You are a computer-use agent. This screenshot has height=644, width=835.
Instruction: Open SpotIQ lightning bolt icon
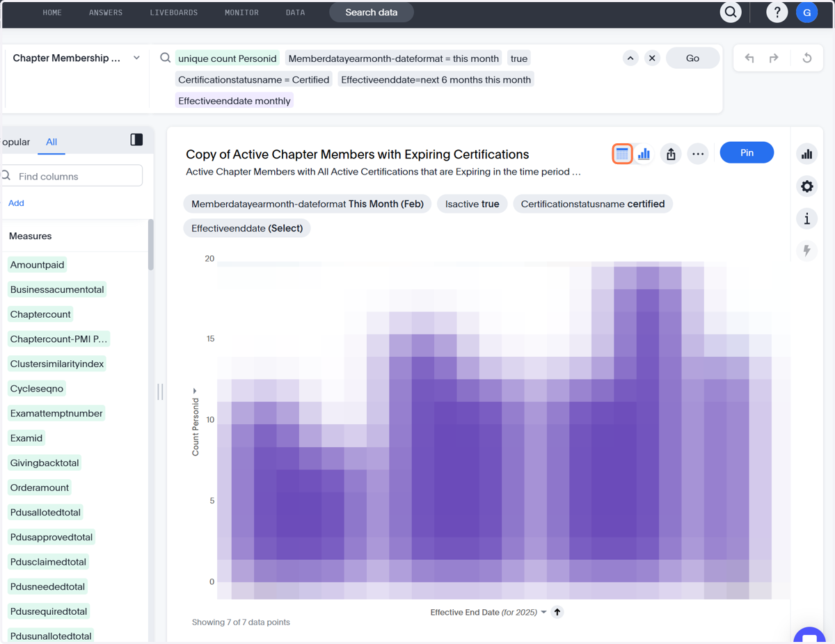tap(807, 250)
